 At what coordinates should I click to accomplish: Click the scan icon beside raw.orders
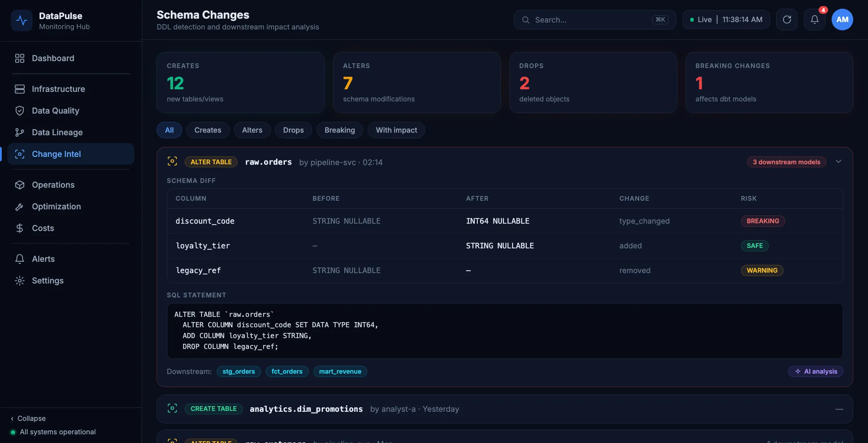coord(172,162)
